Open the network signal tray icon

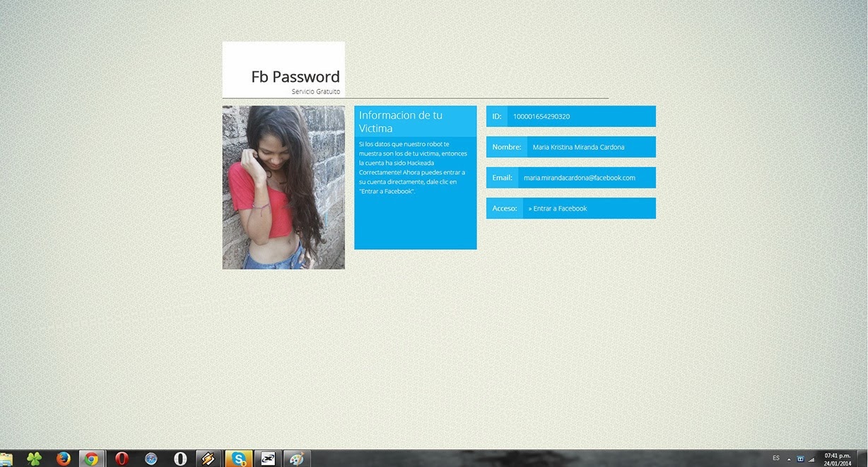pos(811,459)
